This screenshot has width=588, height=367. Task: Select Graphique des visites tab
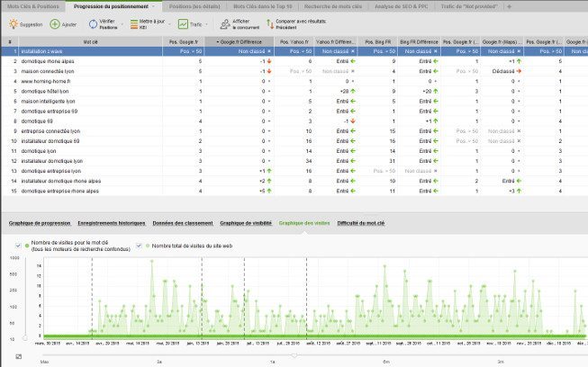304,223
